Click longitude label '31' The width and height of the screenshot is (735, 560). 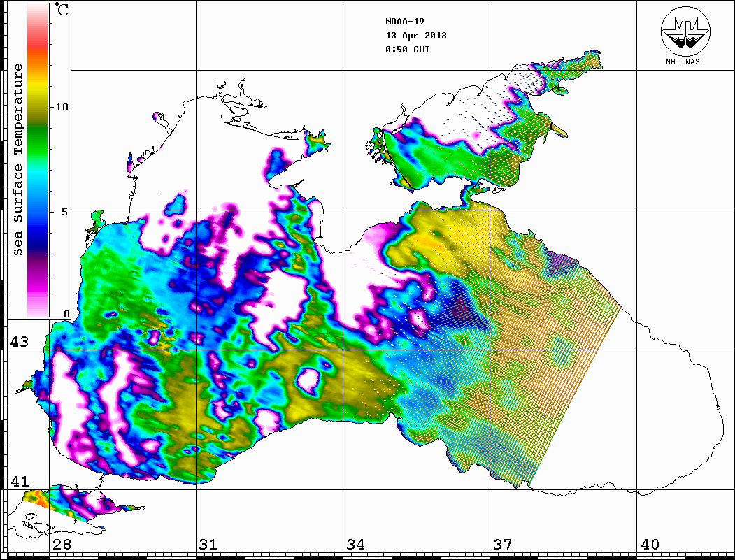(208, 544)
